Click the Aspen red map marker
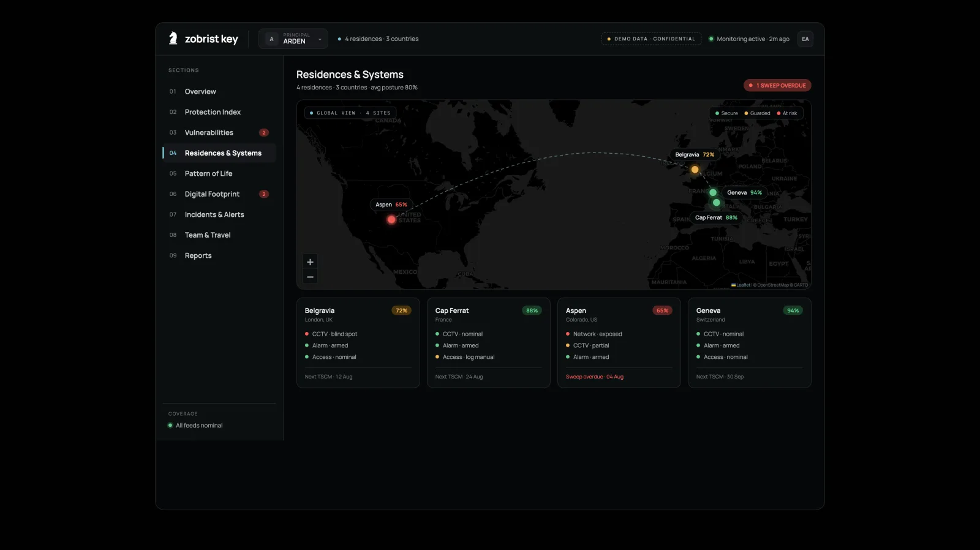This screenshot has width=980, height=550. coord(391,219)
